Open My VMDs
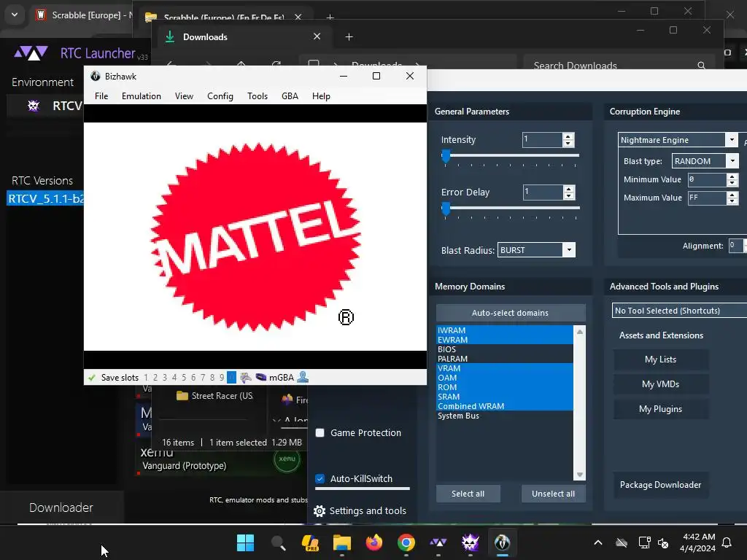This screenshot has height=560, width=747. 661,384
